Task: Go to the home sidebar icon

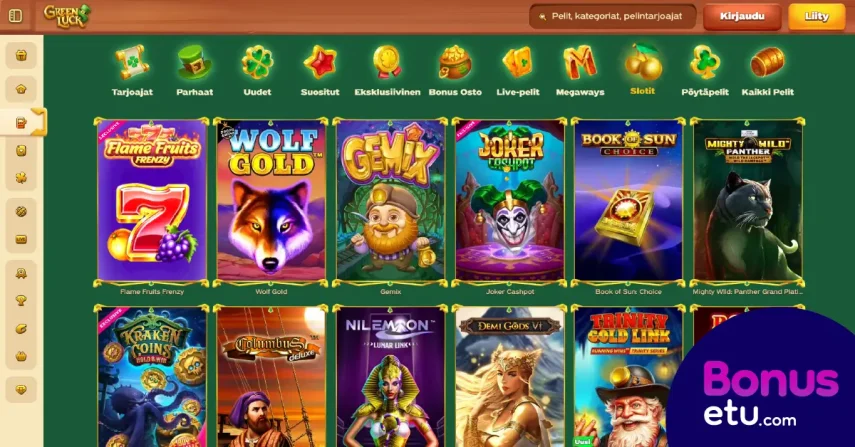Action: tap(21, 89)
